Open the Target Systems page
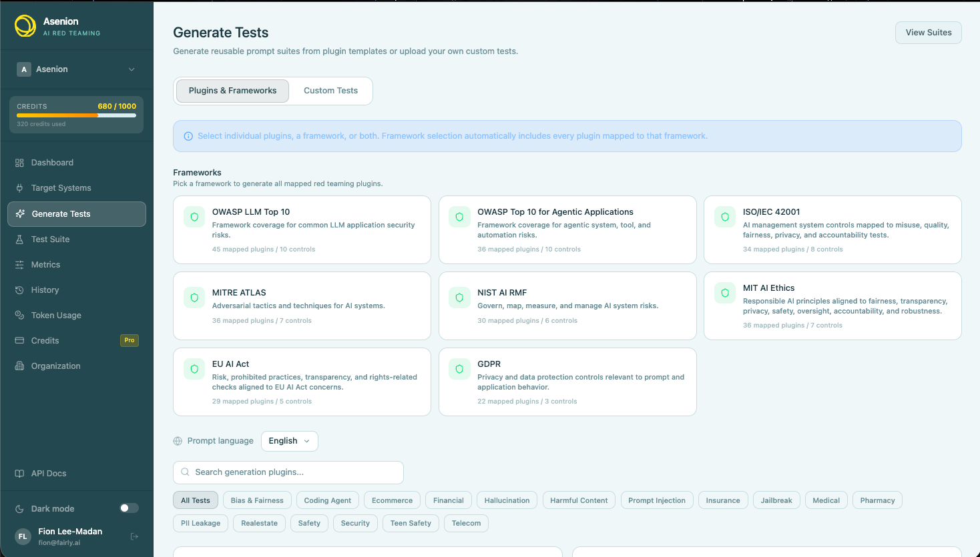Image resolution: width=980 pixels, height=557 pixels. click(x=77, y=188)
